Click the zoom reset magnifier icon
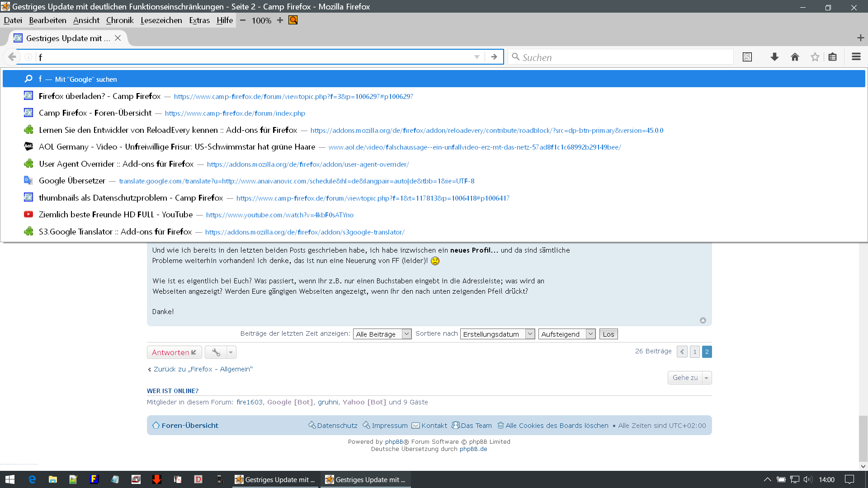This screenshot has width=868, height=488. click(293, 20)
